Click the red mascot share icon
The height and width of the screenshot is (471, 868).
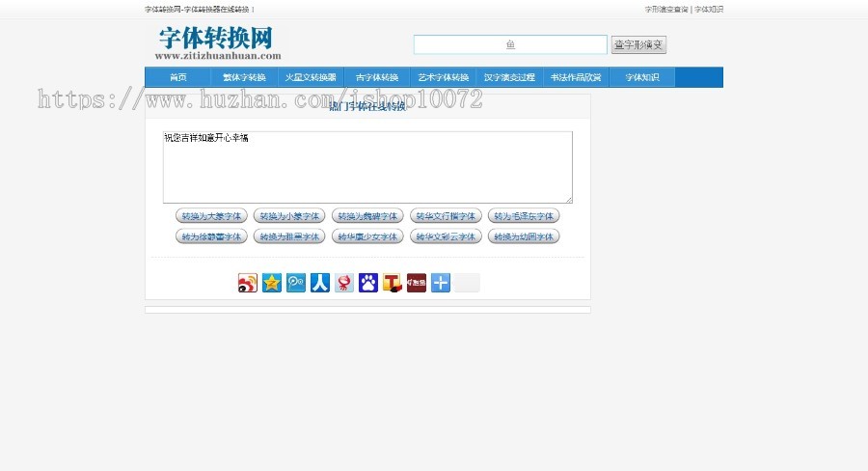[x=343, y=283]
